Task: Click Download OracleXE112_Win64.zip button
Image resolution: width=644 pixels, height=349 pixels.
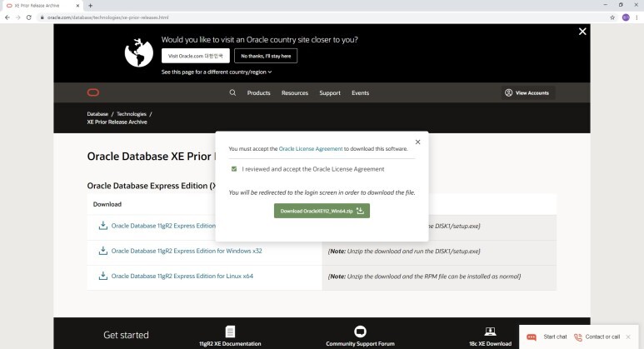Action: tap(322, 211)
